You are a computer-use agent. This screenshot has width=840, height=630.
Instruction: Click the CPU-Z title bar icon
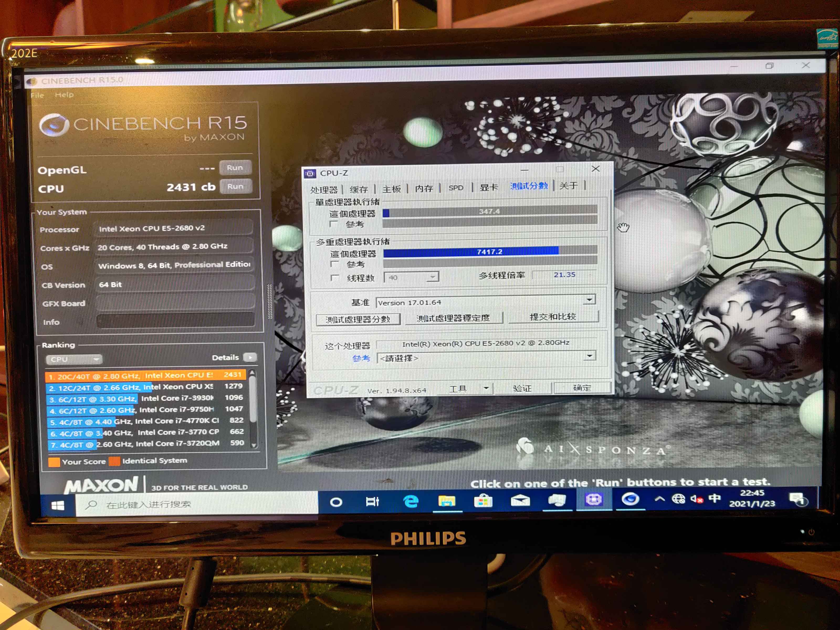(310, 174)
